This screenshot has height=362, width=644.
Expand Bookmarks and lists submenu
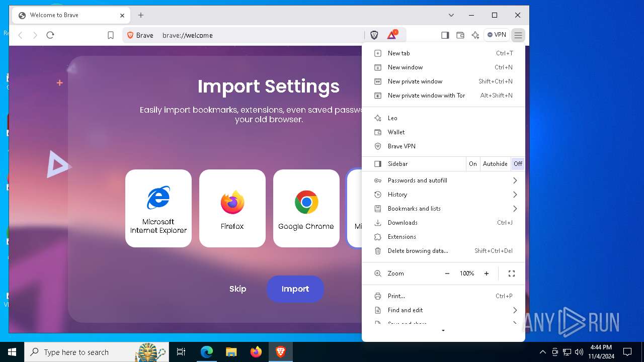click(x=443, y=209)
